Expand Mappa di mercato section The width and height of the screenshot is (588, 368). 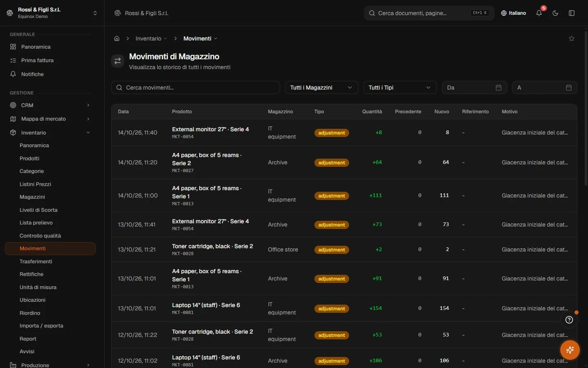tap(50, 119)
